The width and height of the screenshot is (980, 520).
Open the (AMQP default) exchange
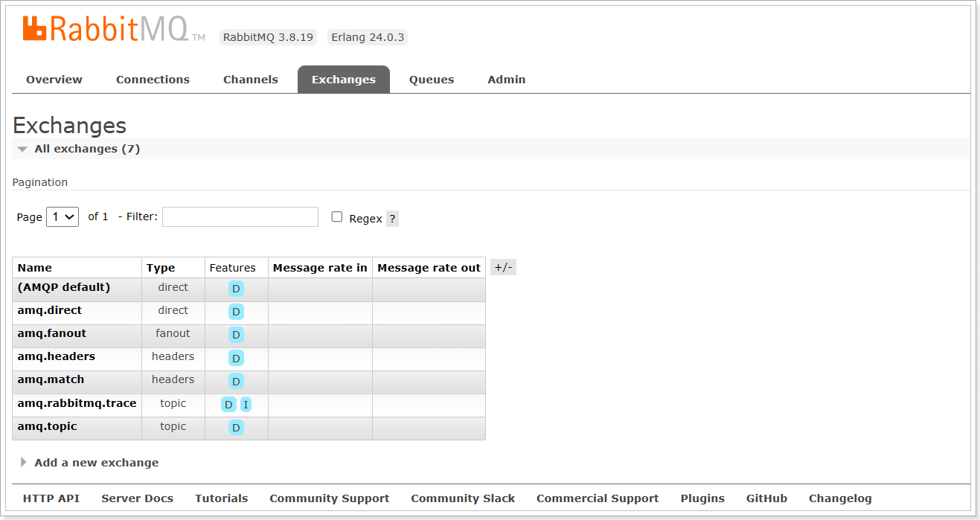click(x=64, y=287)
